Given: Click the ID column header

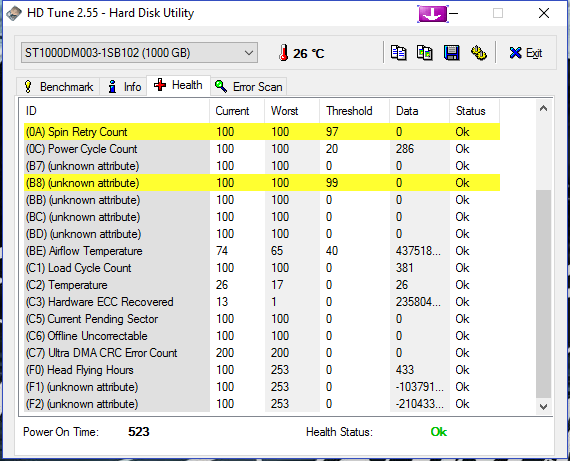Looking at the screenshot, I should click(x=116, y=111).
